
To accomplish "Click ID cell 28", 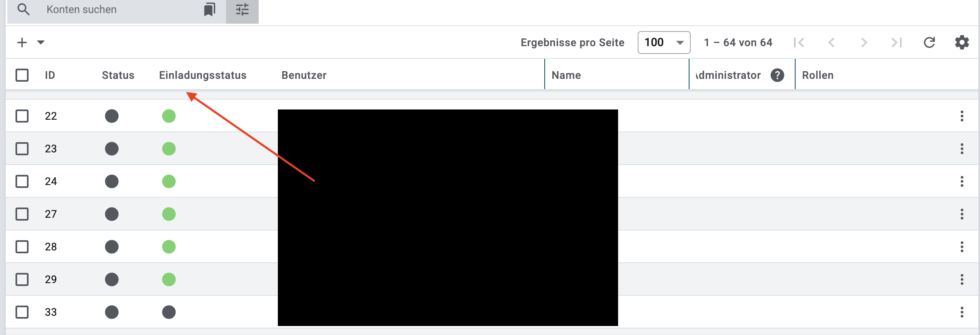I will click(x=51, y=247).
